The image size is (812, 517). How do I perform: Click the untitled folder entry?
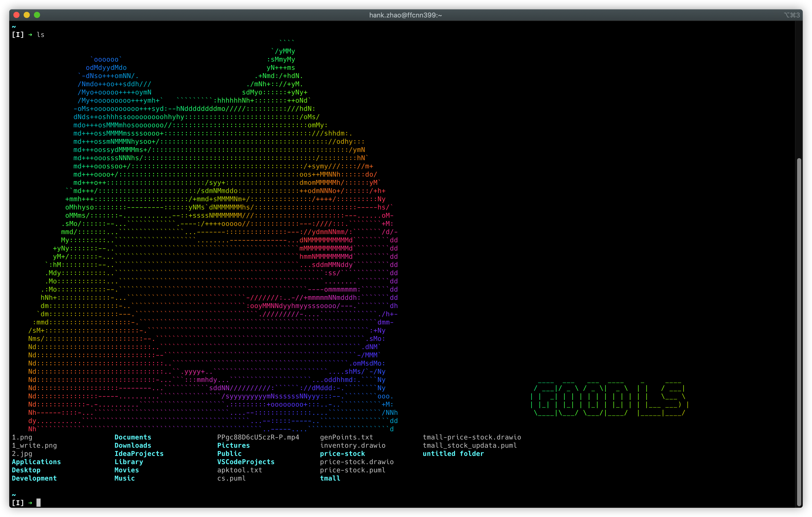(453, 454)
